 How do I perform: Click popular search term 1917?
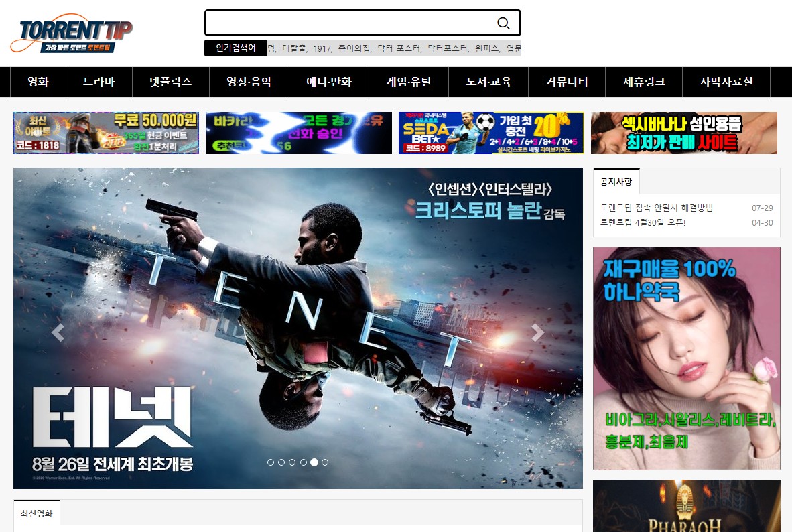coord(322,48)
